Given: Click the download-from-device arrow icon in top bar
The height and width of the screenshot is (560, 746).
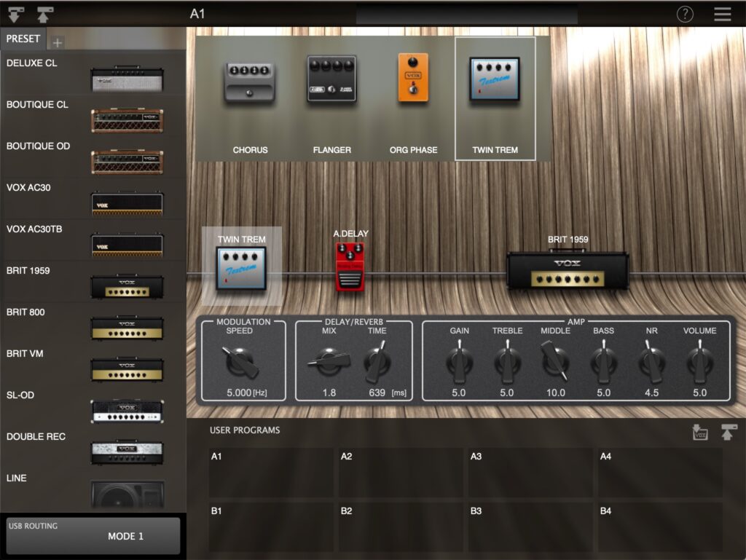Looking at the screenshot, I should click(x=16, y=15).
